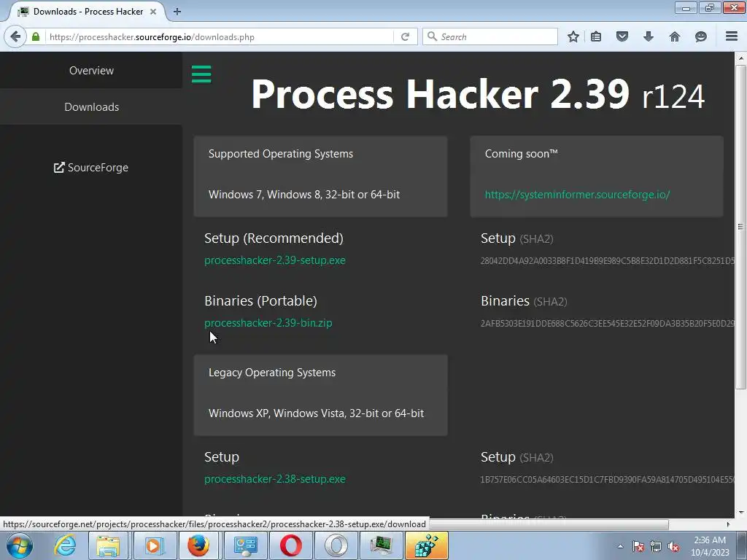Screen dimensions: 747x560
Task: Bookmark this page with the star icon
Action: pos(573,36)
